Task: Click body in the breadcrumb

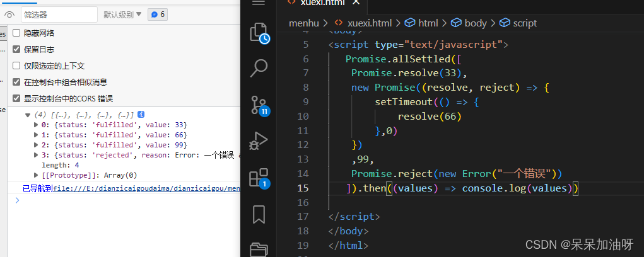Action: (476, 23)
